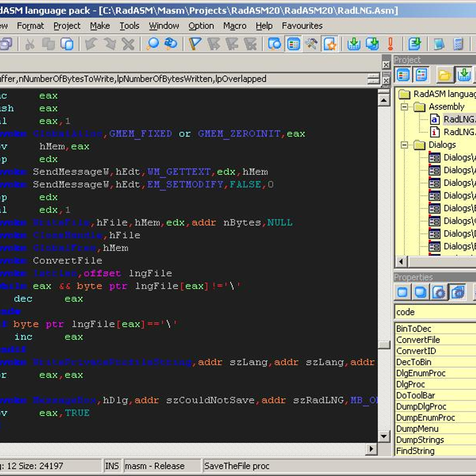
Task: Click the editor vertical scrollbar thumb
Action: click(384, 344)
